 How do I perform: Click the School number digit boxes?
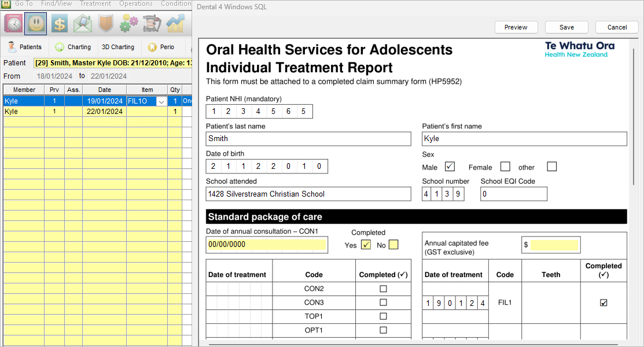443,194
